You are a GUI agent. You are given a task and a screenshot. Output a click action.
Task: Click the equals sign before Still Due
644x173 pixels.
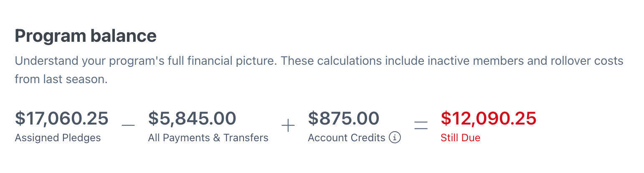pyautogui.click(x=421, y=126)
